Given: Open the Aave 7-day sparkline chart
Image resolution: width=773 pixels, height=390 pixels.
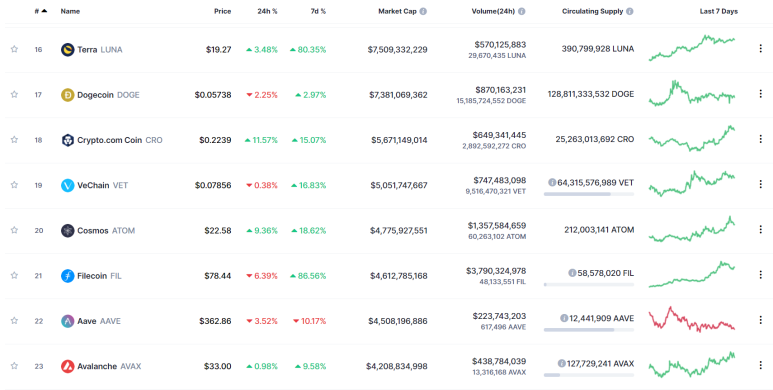Looking at the screenshot, I should pos(692,319).
